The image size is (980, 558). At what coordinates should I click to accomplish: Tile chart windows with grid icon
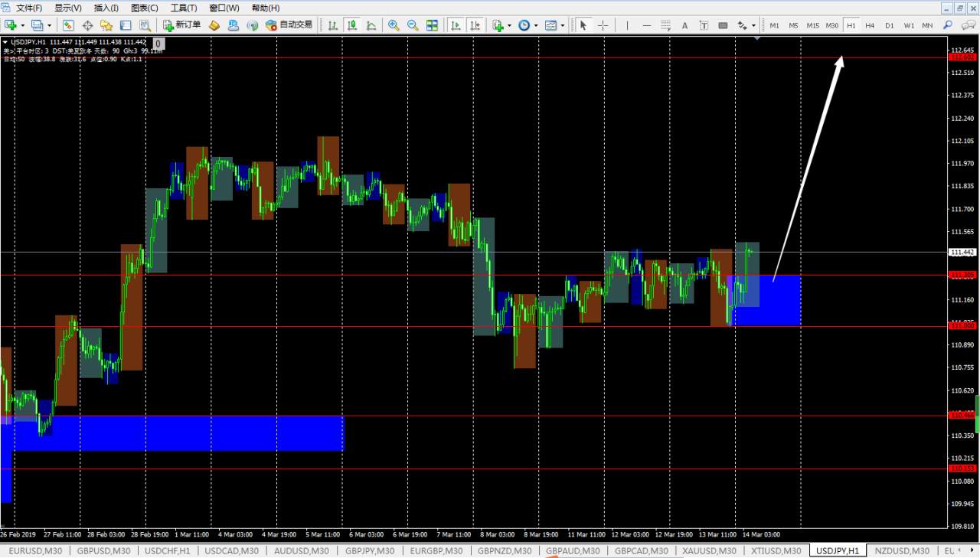[432, 25]
